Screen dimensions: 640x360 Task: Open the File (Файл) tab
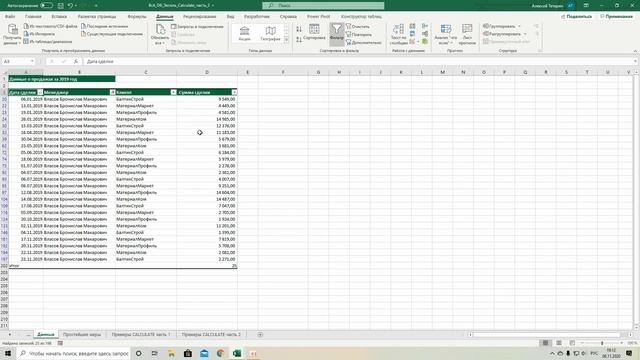(10, 17)
